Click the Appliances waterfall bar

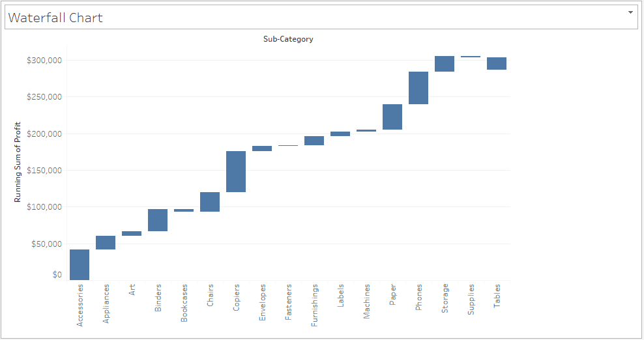point(106,242)
